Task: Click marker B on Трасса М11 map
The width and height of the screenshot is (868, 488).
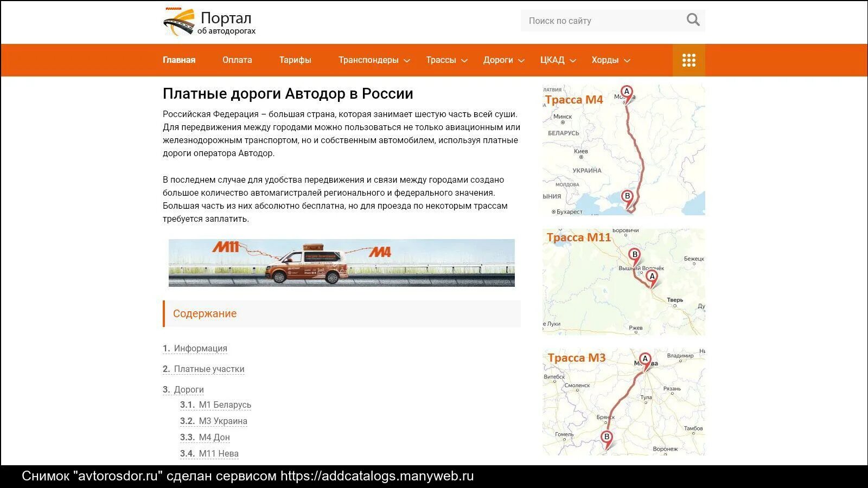Action: pos(635,257)
